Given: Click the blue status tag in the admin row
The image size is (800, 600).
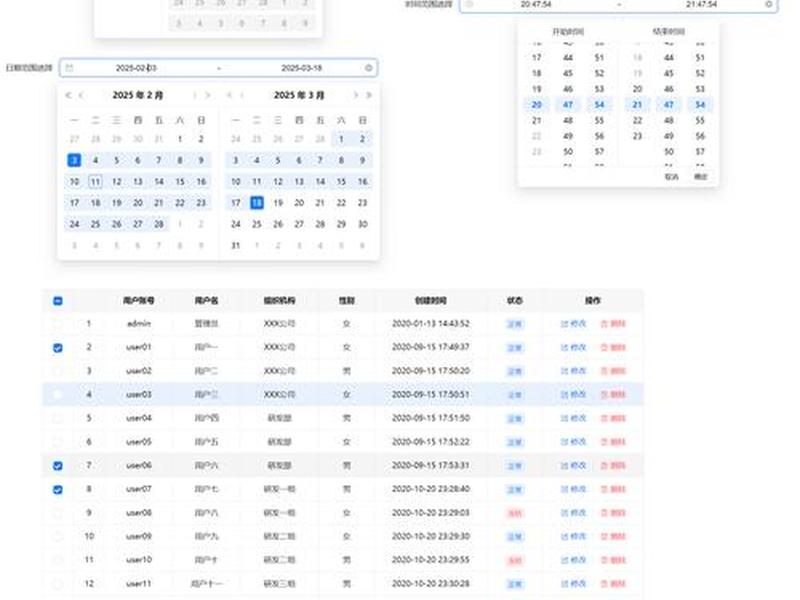Looking at the screenshot, I should (514, 323).
